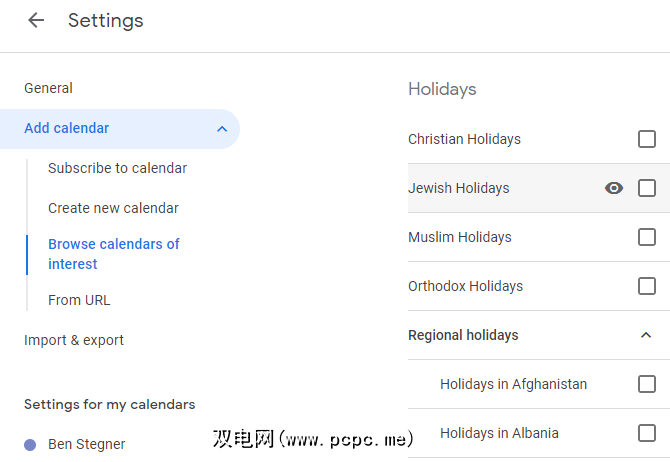Click the Regional holidays heading
Screen dimensions: 670x462
point(463,335)
